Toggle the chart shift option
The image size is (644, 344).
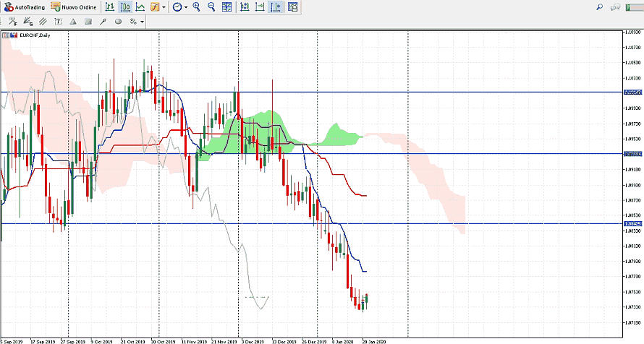click(276, 7)
